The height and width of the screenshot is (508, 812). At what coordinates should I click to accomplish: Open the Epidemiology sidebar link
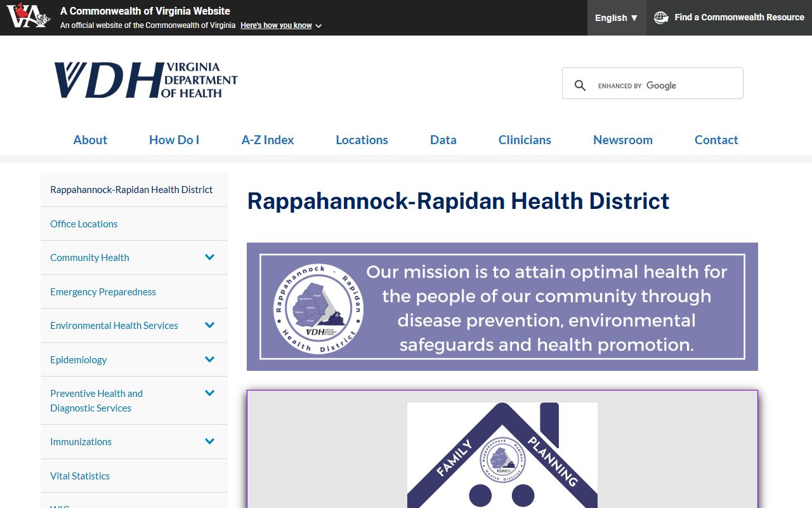click(79, 359)
